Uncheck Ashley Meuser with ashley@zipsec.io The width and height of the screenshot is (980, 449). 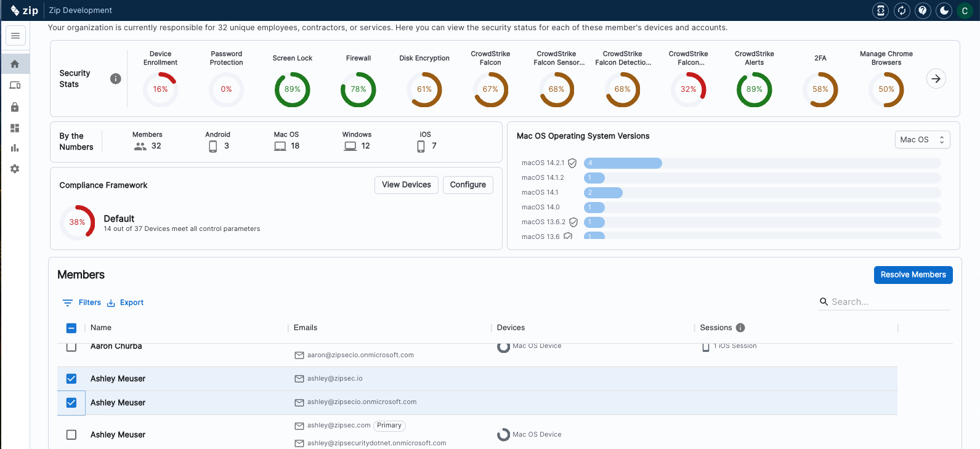pos(71,379)
